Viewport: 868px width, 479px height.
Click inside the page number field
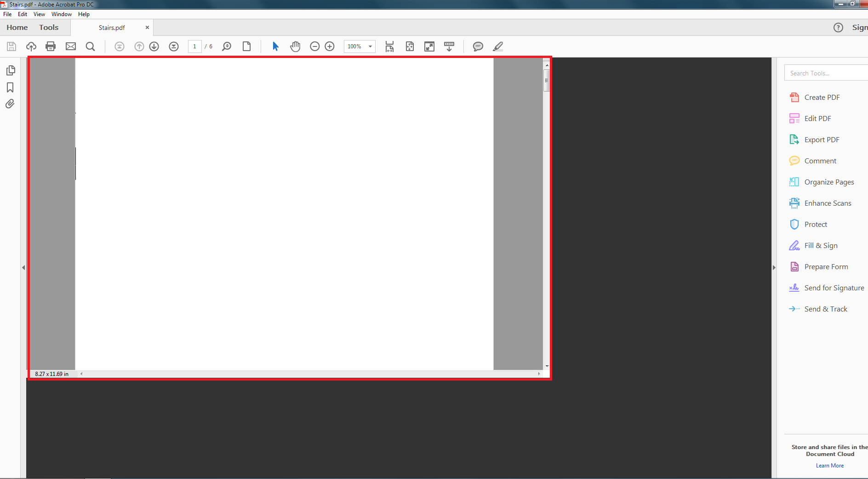click(194, 46)
